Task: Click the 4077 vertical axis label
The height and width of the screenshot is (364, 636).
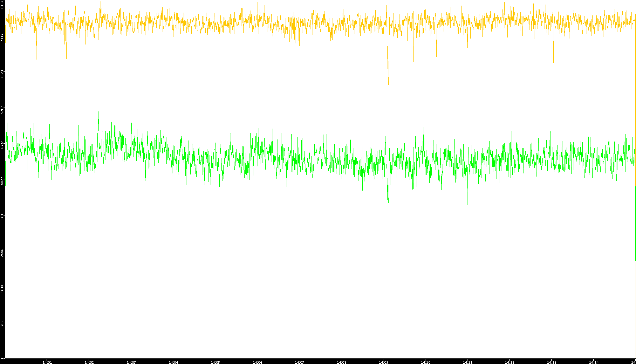Action: coord(2,181)
